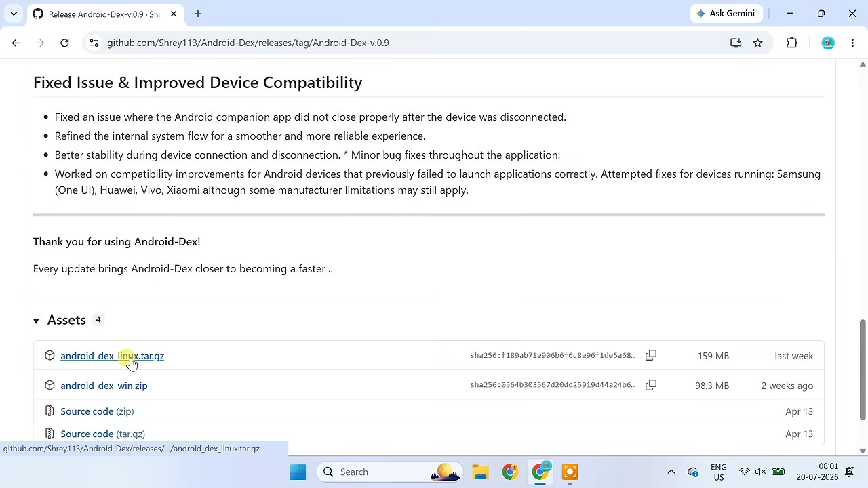868x488 pixels.
Task: Click the sha256:0564b303567d... hash text
Action: pyautogui.click(x=553, y=385)
